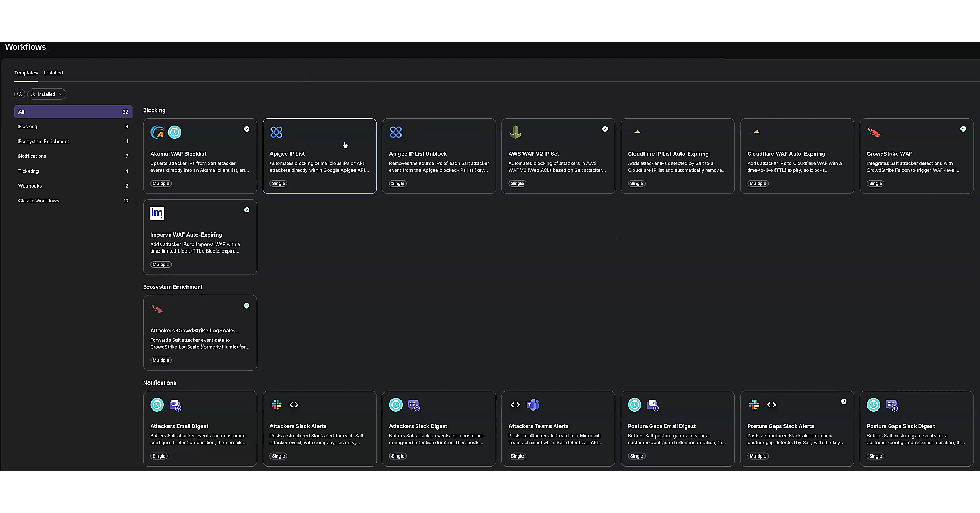The image size is (980, 513).
Task: Click the clock icon on Attackers Email Digest card
Action: click(x=157, y=405)
